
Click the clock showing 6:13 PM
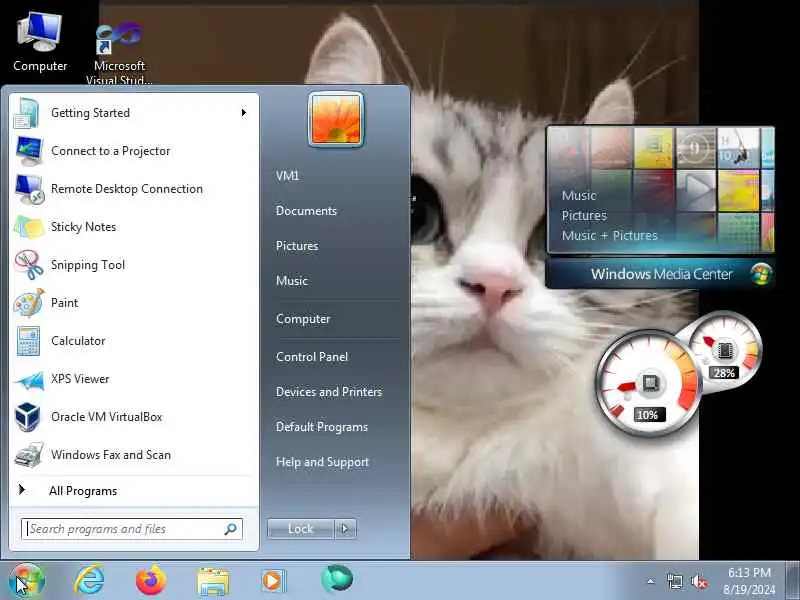[x=749, y=581]
